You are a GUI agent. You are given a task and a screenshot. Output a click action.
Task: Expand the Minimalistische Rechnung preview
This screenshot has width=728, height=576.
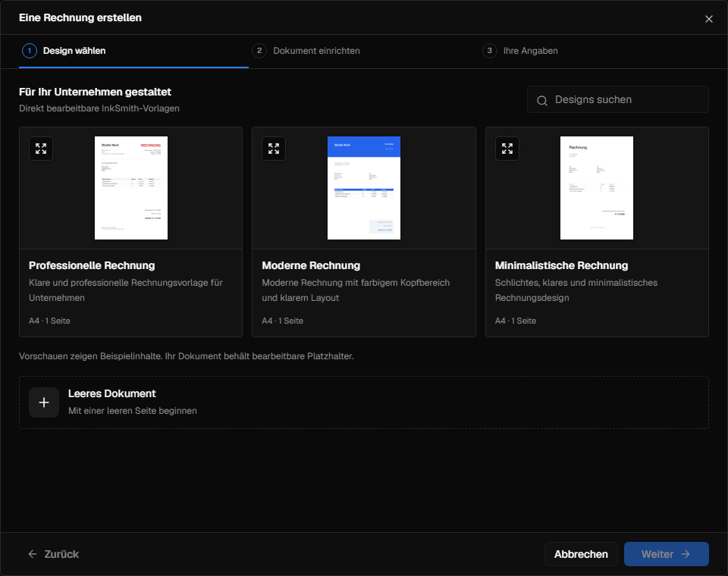(507, 149)
